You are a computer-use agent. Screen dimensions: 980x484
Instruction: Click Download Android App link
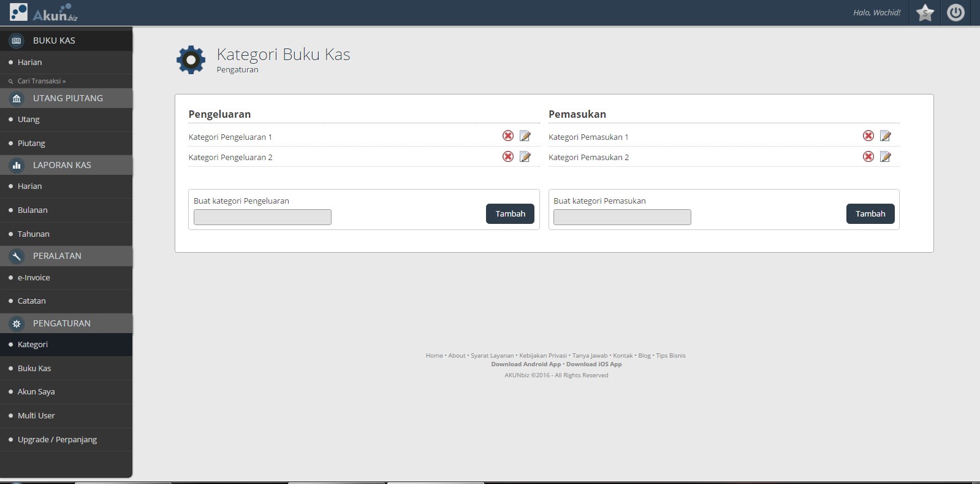526,364
